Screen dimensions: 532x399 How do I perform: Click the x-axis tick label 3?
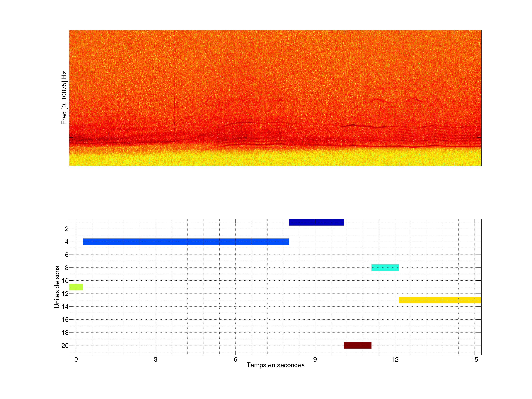tap(156, 359)
